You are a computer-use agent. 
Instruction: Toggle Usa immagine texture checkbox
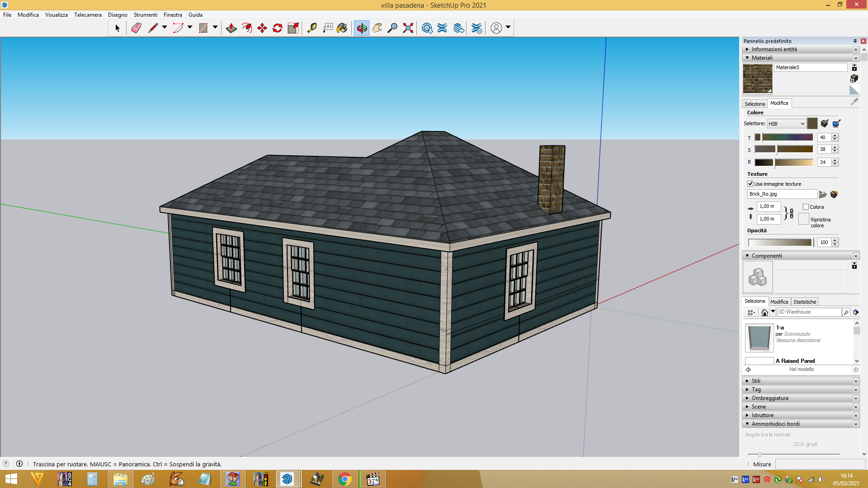[750, 184]
